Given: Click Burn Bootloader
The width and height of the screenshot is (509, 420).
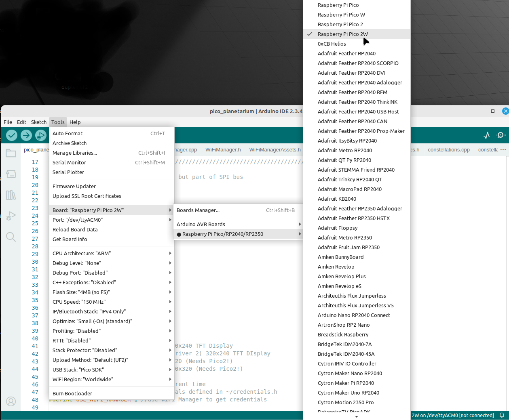Looking at the screenshot, I should (112, 393).
